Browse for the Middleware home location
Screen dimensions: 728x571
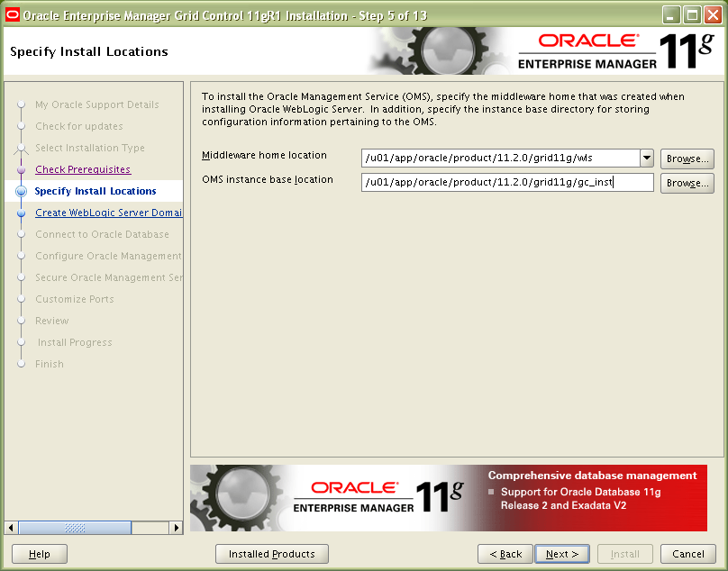(x=687, y=159)
